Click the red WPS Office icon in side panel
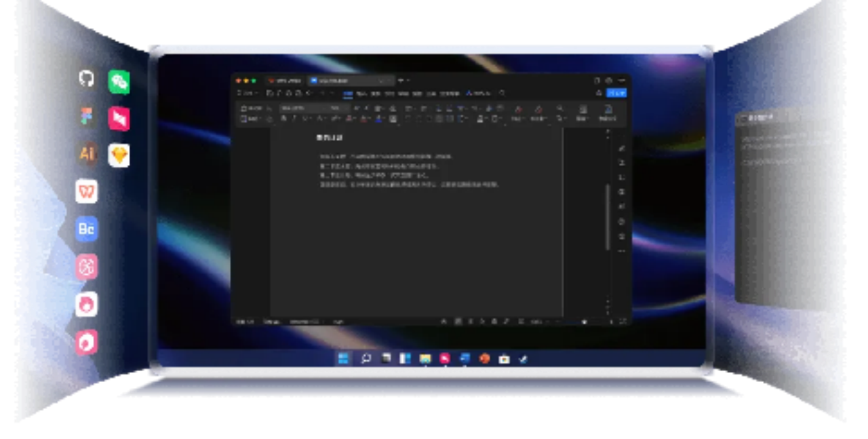Viewport: 868px width, 439px height. point(86,191)
